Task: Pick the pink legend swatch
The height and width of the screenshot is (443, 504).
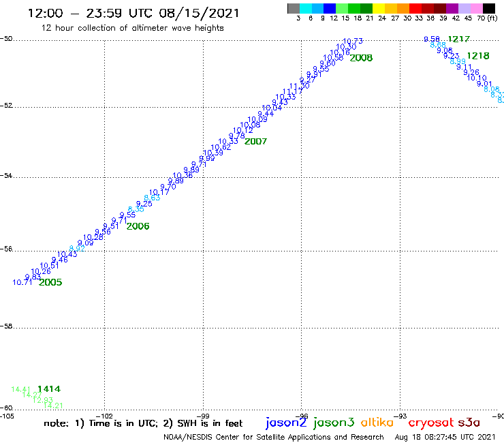Action: pyautogui.click(x=477, y=8)
